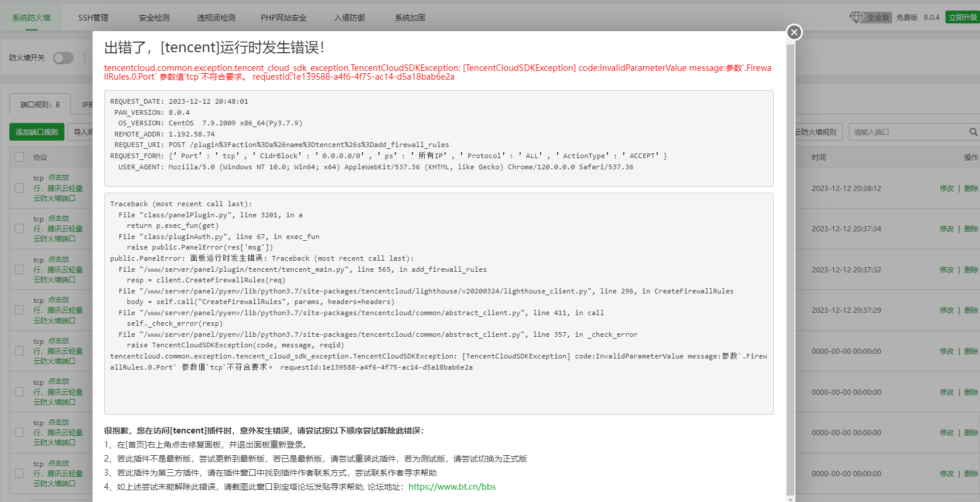Click the enterprise edition diamond icon
This screenshot has width=980, height=502.
(856, 18)
